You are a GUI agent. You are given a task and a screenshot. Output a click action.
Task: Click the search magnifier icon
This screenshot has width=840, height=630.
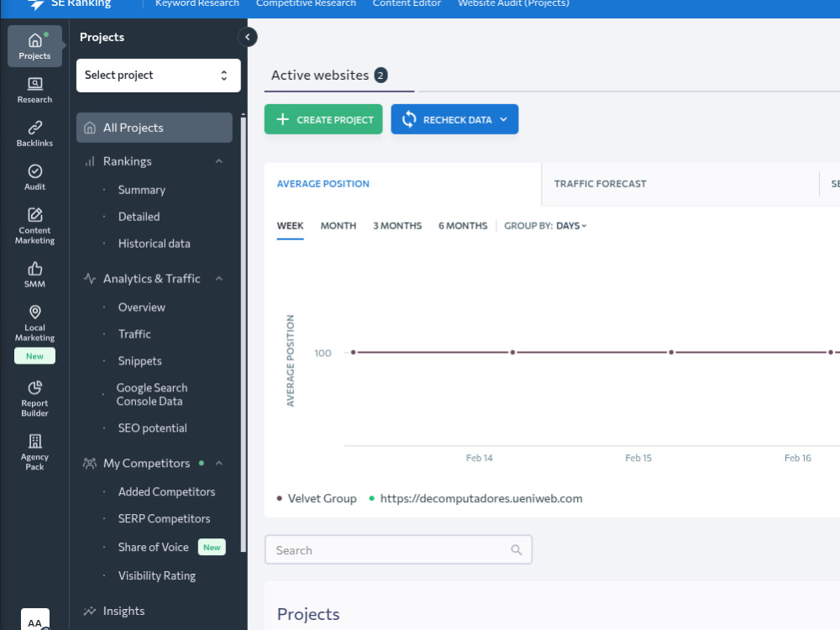[x=517, y=549]
